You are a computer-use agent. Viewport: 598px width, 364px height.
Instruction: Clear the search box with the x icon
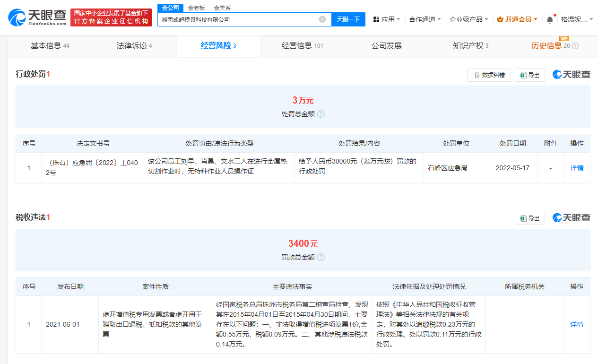(x=322, y=19)
